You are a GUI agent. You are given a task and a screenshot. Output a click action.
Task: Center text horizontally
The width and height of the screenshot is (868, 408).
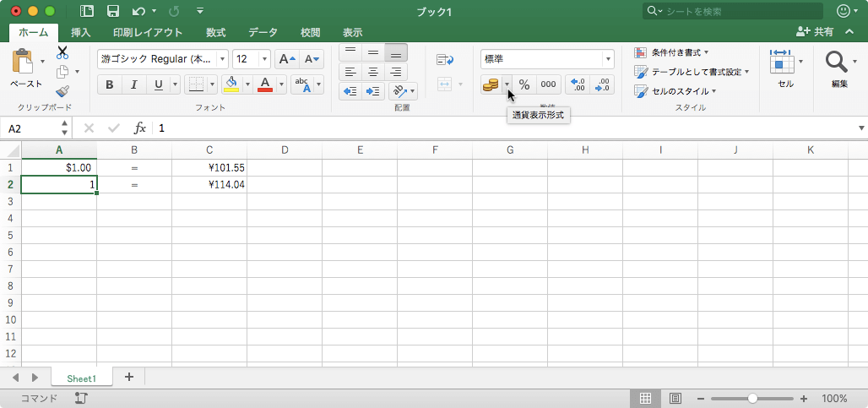point(373,72)
